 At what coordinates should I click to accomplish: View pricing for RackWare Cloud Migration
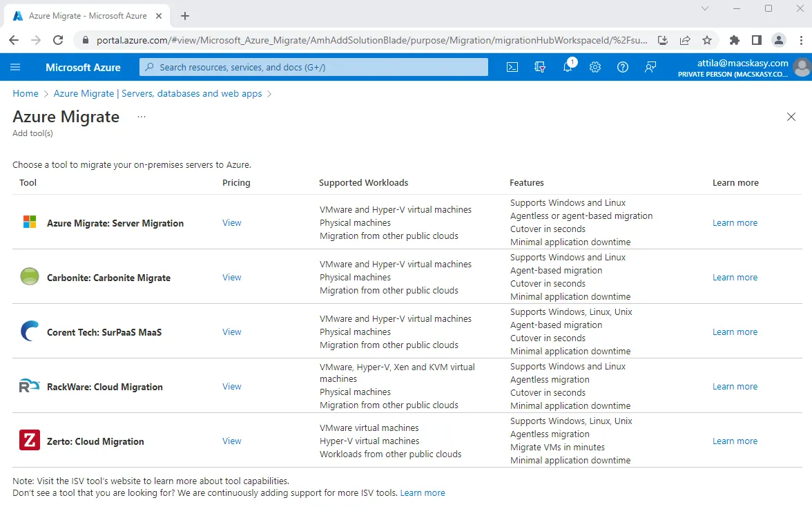pyautogui.click(x=232, y=386)
